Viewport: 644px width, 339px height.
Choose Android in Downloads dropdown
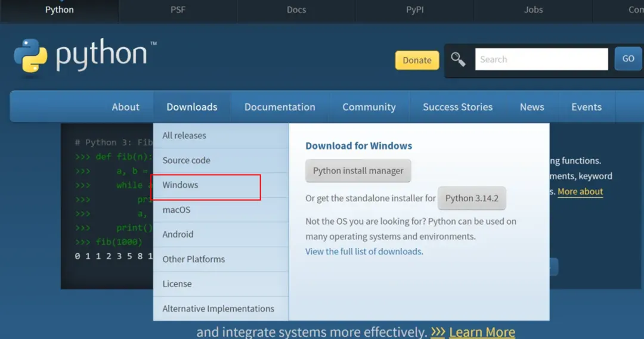point(221,234)
